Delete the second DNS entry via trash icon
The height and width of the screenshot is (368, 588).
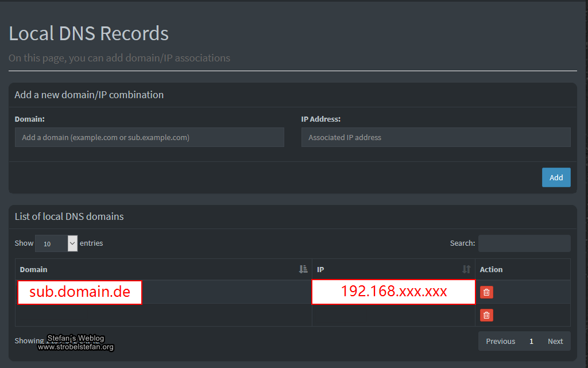pos(486,315)
